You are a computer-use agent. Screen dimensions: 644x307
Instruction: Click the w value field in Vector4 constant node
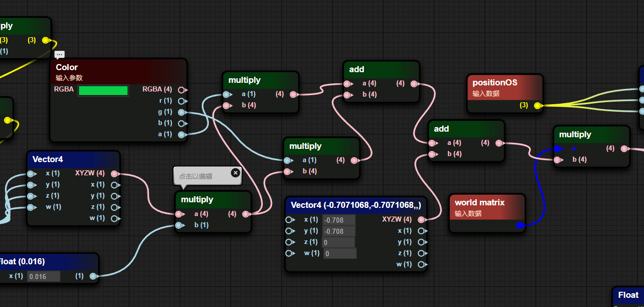click(340, 253)
